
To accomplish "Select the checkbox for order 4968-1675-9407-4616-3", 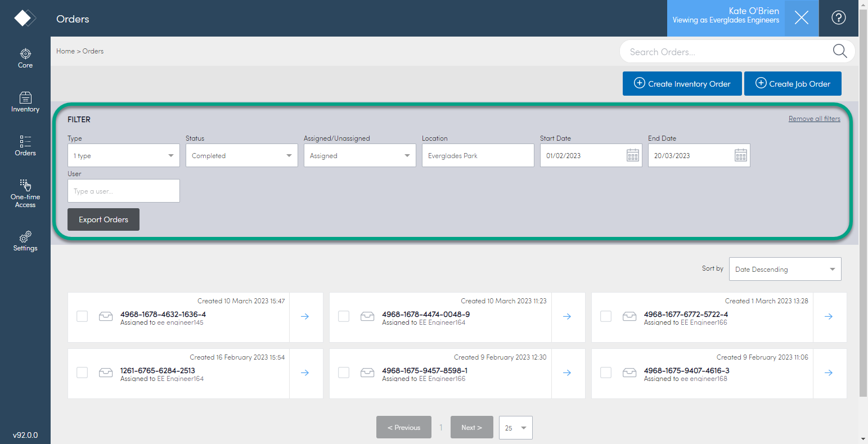I will [x=606, y=373].
